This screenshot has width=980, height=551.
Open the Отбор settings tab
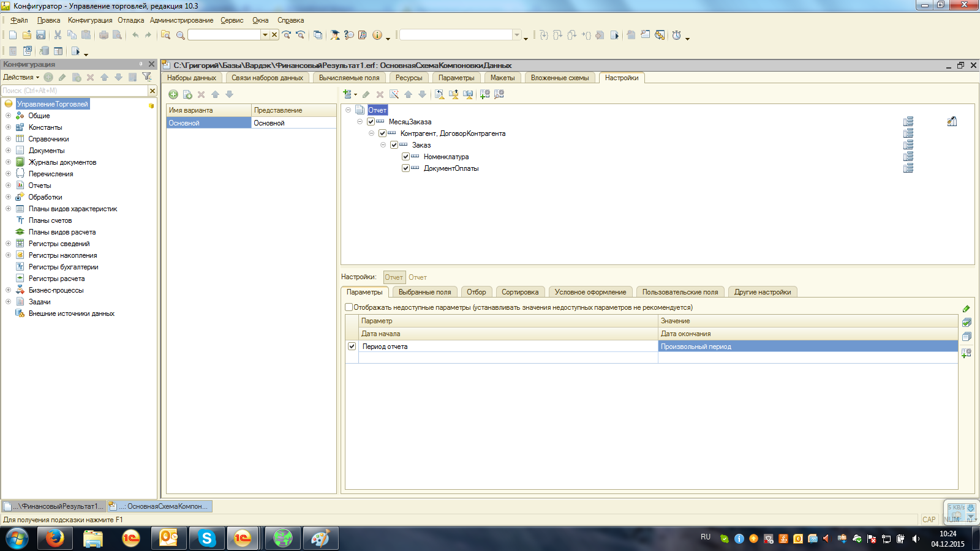[476, 292]
